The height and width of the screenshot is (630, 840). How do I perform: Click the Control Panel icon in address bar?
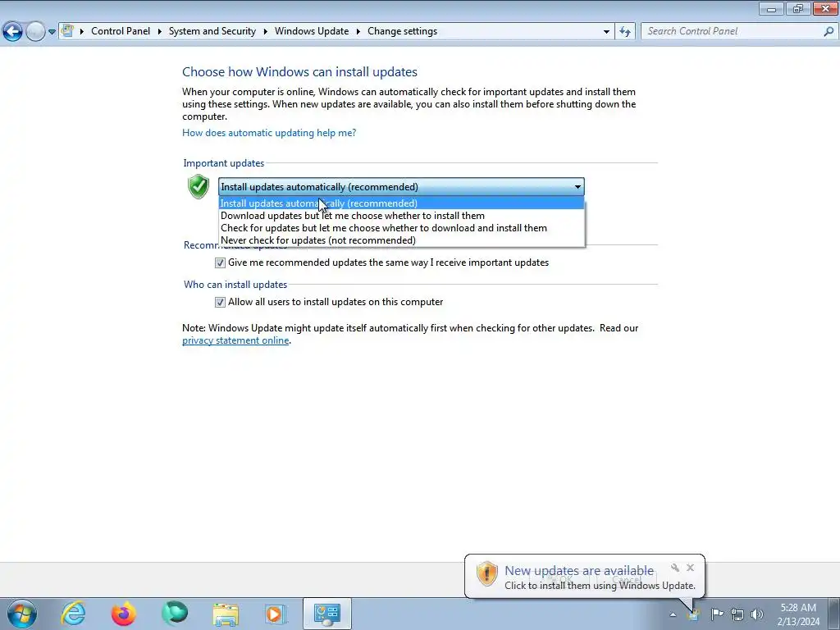click(x=67, y=31)
